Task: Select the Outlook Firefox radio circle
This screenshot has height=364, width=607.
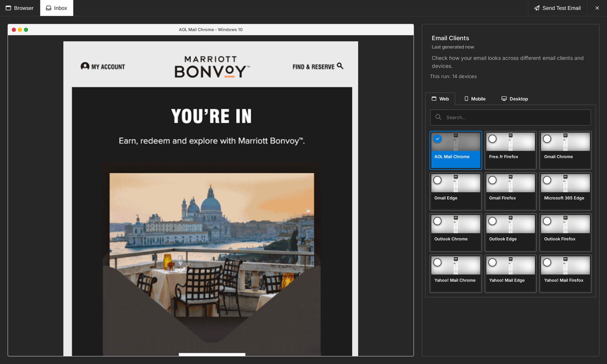Action: point(547,221)
